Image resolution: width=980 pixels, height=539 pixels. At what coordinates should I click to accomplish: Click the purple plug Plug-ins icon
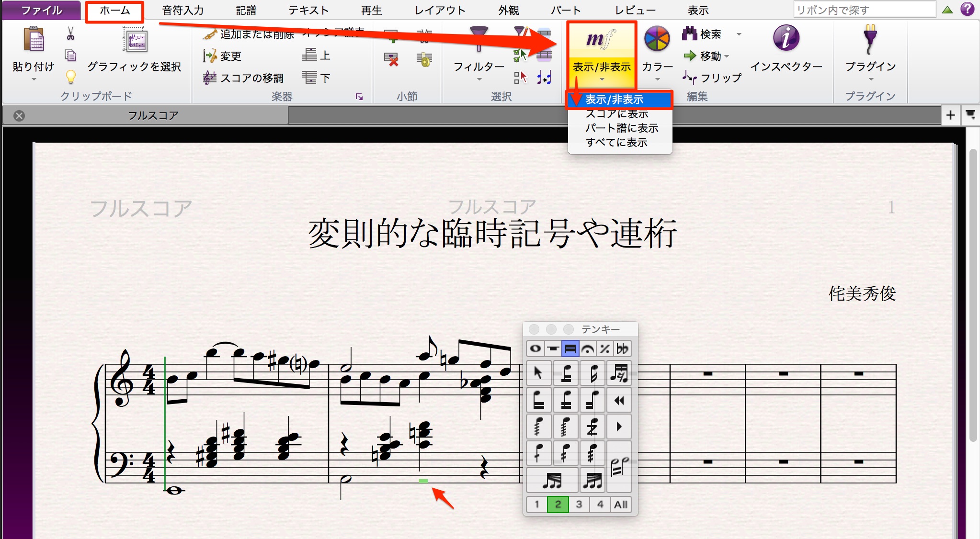pos(870,39)
